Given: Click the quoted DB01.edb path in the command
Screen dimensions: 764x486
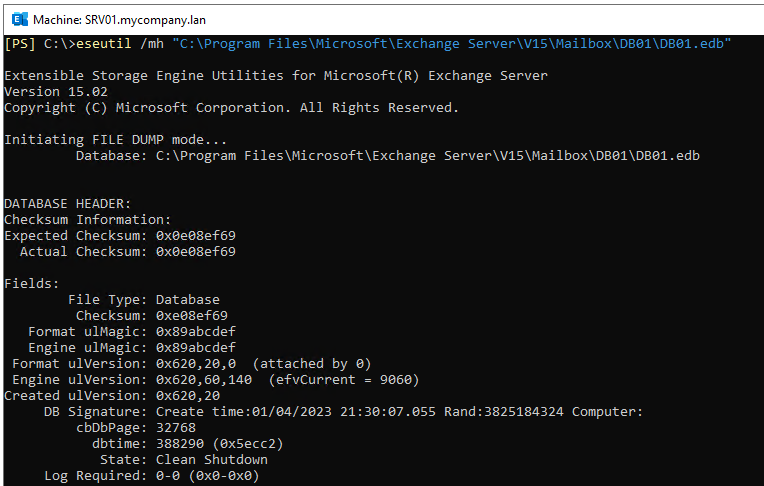Looking at the screenshot, I should (452, 44).
